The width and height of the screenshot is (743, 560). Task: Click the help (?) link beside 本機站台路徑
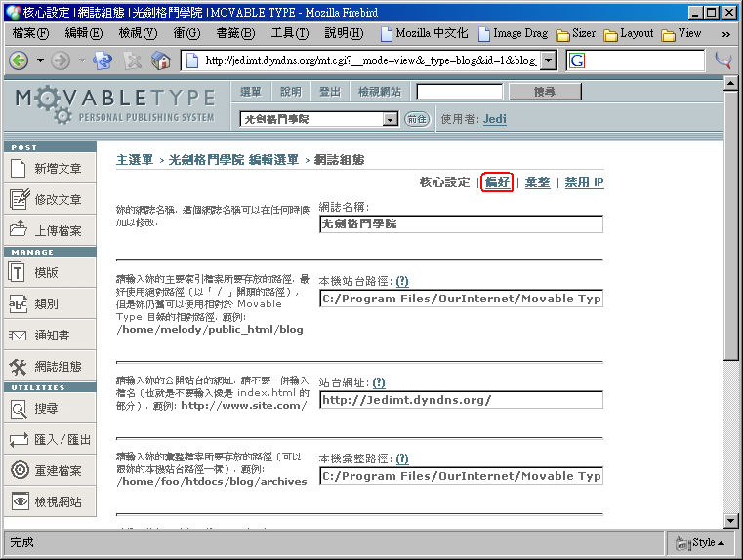tap(402, 281)
